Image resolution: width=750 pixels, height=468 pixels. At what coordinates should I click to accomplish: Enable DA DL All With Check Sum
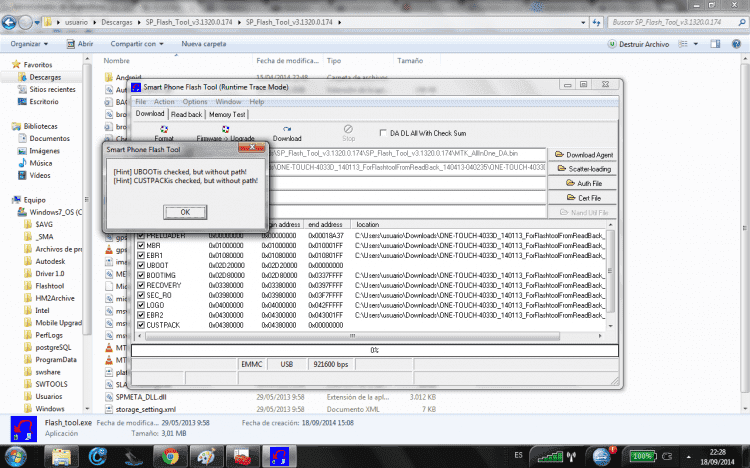point(383,133)
